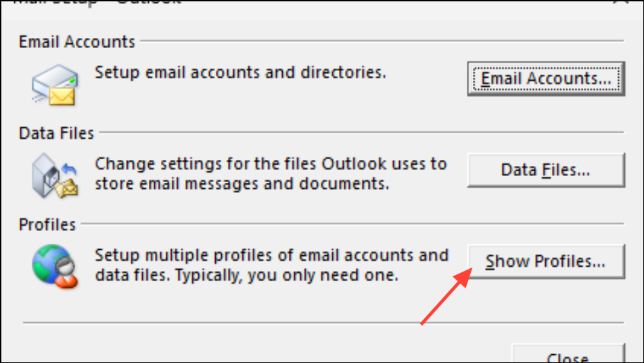Open the Email Accounts... button

(546, 79)
